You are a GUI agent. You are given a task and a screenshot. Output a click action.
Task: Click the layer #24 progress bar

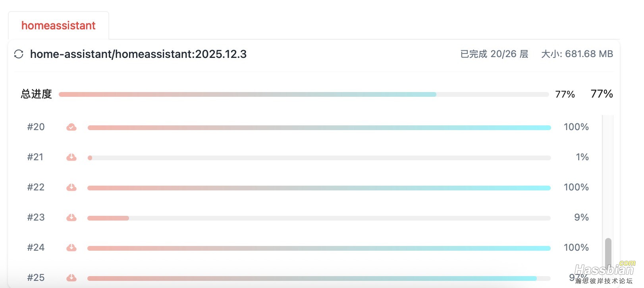click(x=319, y=248)
